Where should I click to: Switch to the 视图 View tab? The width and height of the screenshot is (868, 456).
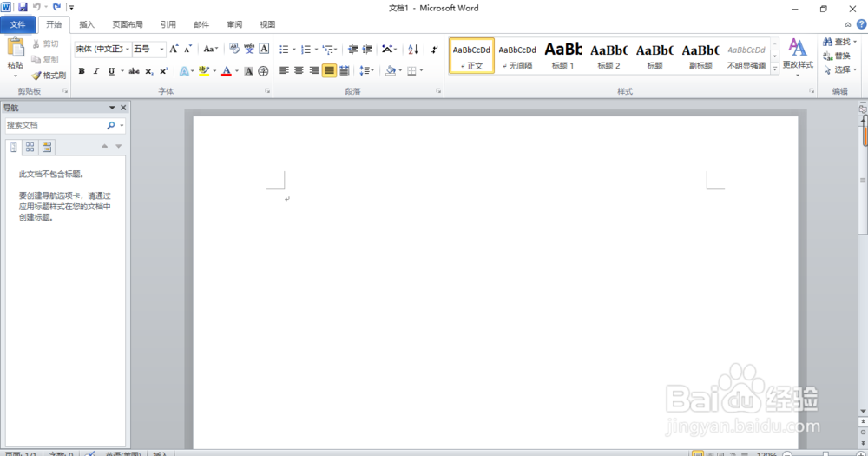coord(267,24)
